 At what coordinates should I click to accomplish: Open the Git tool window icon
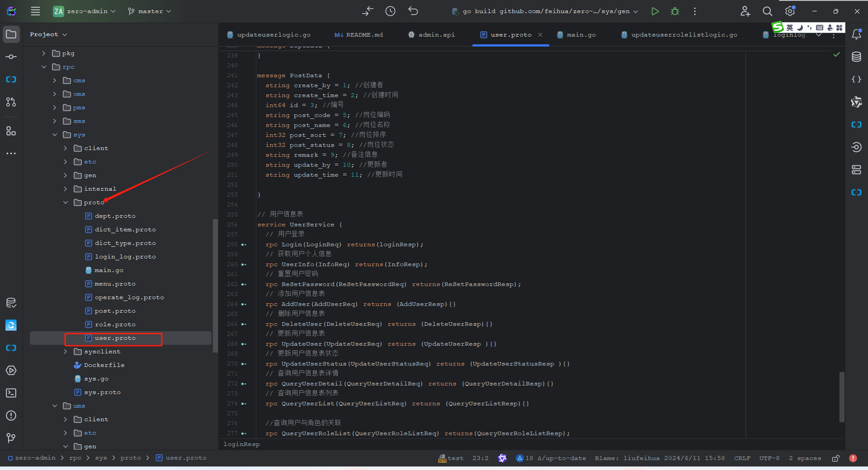(11, 437)
